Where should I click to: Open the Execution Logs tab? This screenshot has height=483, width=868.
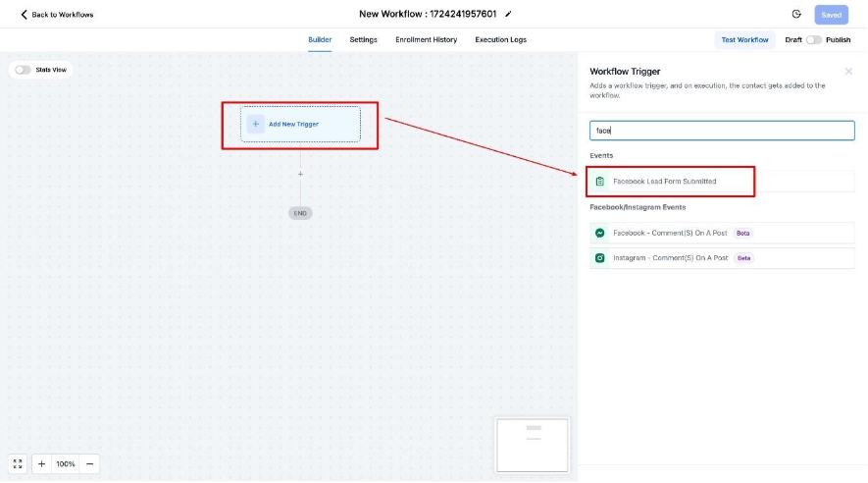pos(500,40)
